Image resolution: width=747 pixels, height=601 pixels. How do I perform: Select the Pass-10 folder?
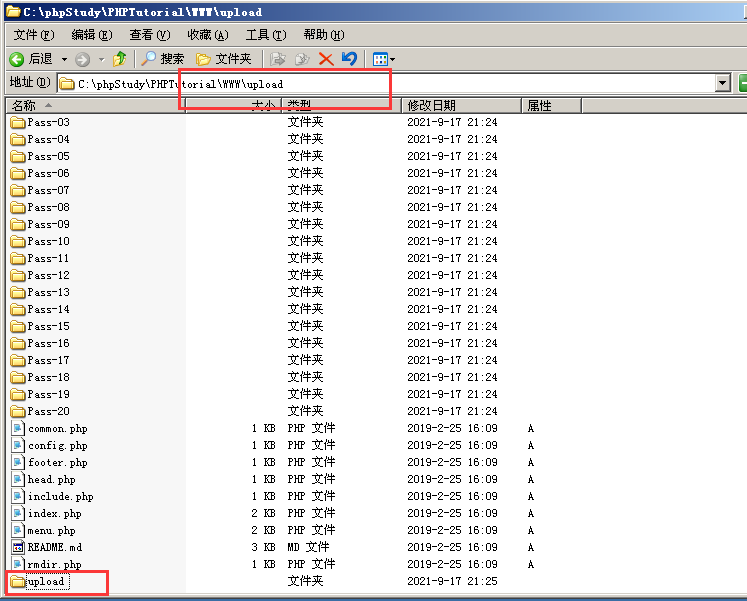[x=48, y=241]
